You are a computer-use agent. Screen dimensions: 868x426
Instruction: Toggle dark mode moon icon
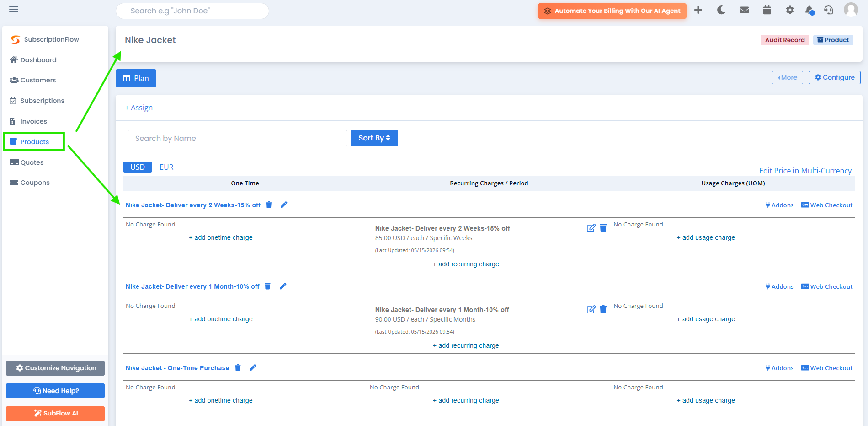tap(721, 10)
